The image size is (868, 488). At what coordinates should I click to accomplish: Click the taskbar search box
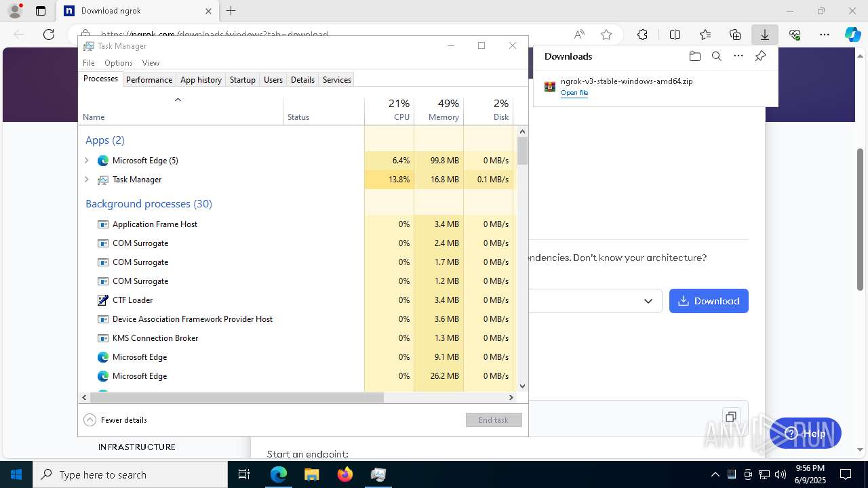point(130,474)
